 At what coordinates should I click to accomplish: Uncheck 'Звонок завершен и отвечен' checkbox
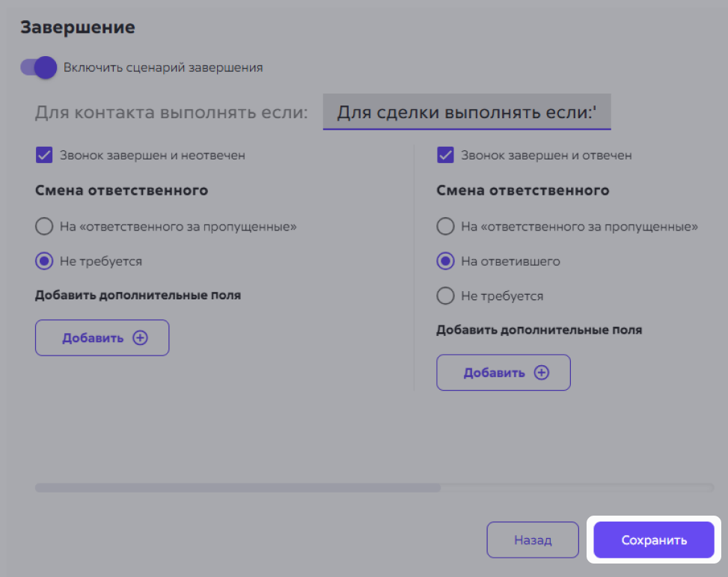pos(445,155)
